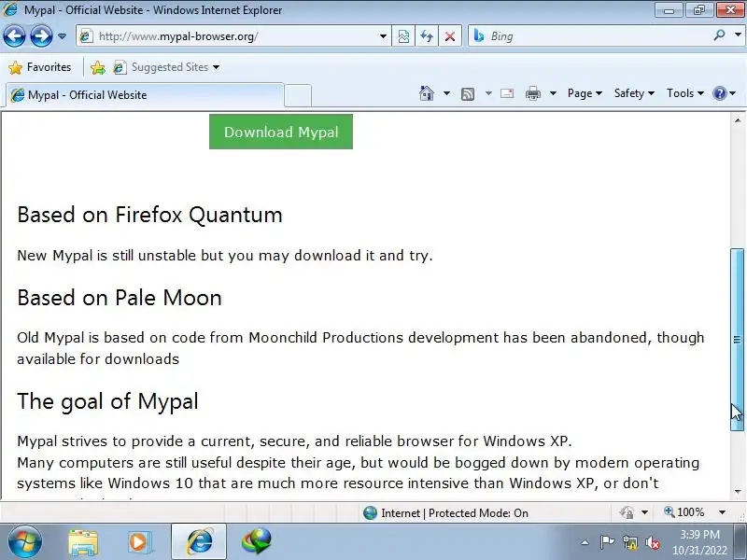Open the zoom level 100% button

[684, 512]
